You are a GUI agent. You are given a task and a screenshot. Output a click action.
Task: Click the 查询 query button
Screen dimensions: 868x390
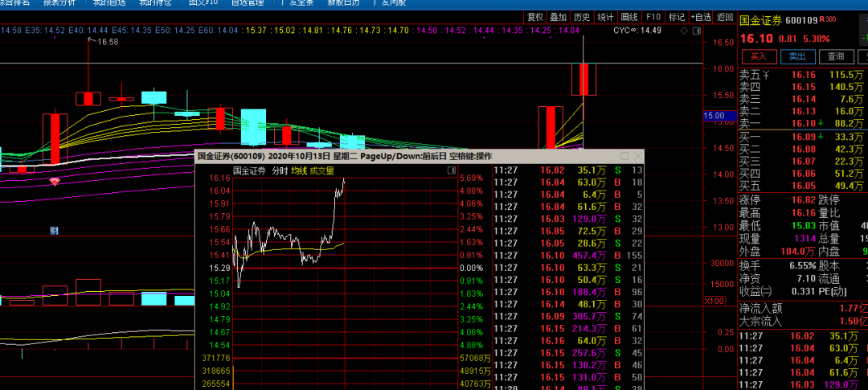click(x=836, y=56)
